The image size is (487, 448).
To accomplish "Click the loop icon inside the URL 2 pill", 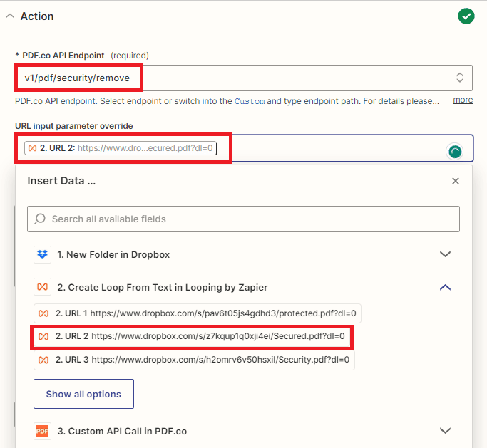I will 32,148.
